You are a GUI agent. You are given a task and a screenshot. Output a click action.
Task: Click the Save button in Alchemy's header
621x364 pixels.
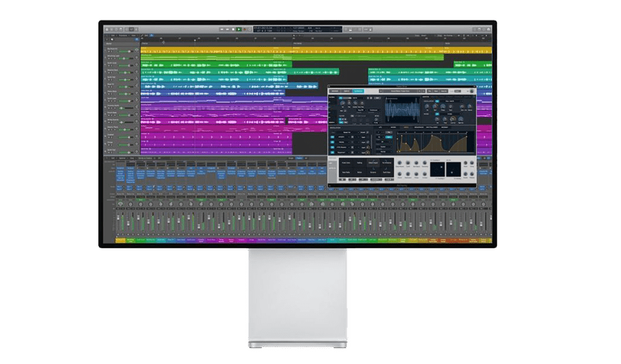pyautogui.click(x=435, y=91)
